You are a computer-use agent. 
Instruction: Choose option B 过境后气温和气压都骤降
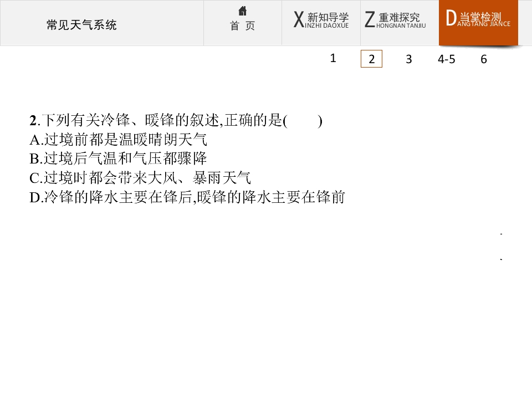click(118, 158)
